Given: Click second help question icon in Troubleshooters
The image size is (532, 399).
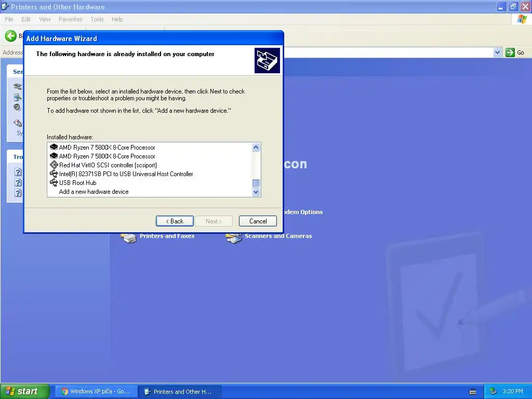Looking at the screenshot, I should coord(18,182).
